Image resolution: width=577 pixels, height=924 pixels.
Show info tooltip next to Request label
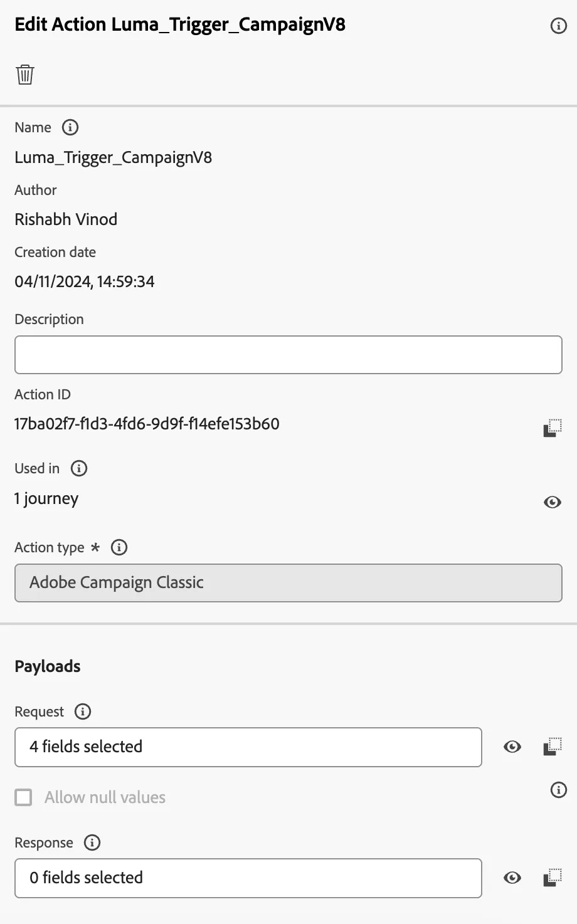point(83,711)
